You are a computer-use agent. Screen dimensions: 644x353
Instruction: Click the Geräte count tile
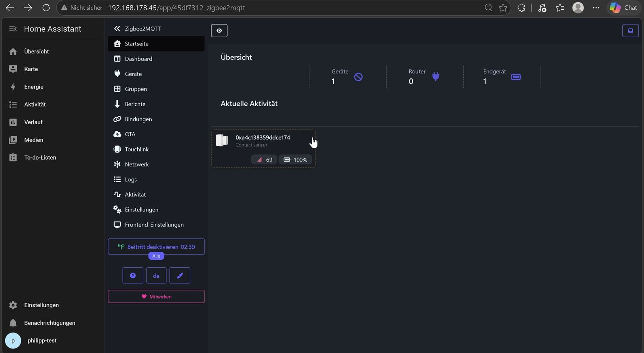click(347, 77)
